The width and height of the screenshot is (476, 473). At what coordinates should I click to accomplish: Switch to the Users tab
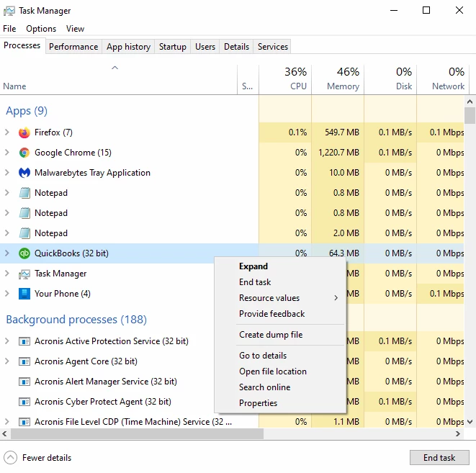[x=205, y=47]
